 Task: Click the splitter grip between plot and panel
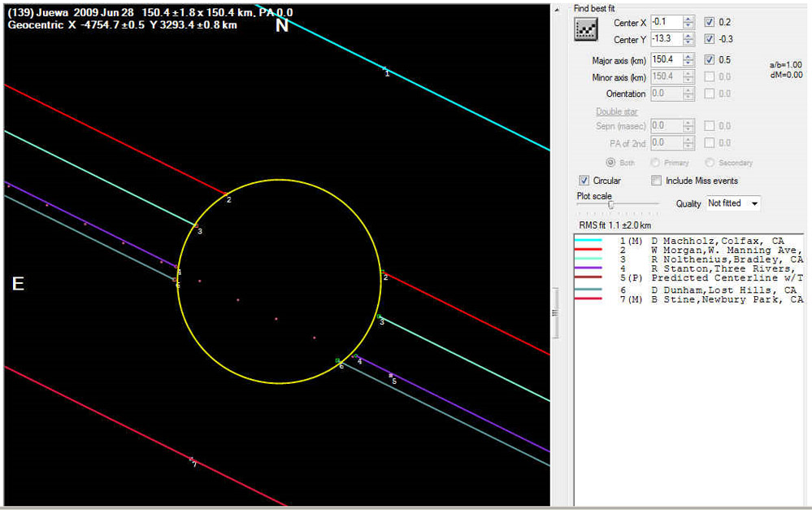tap(555, 313)
